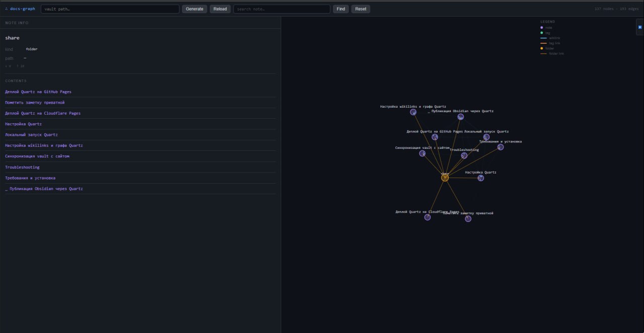Focus the vault path input field
This screenshot has width=644, height=333.
coord(110,9)
